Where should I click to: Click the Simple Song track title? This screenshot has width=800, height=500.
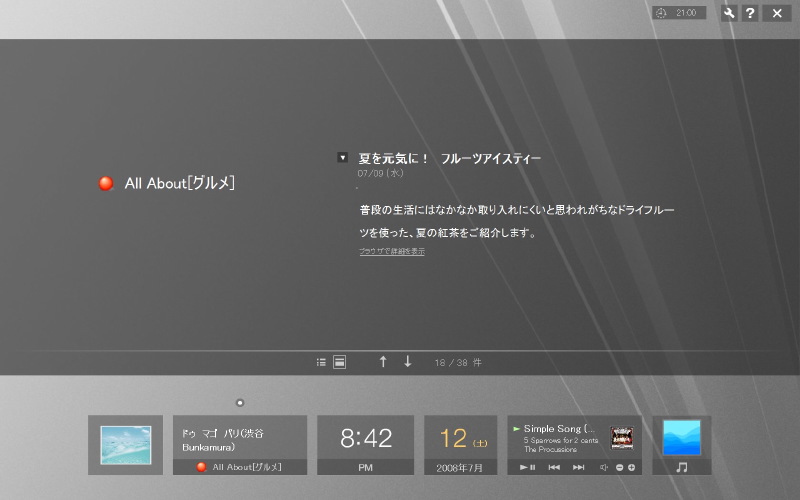(559, 429)
